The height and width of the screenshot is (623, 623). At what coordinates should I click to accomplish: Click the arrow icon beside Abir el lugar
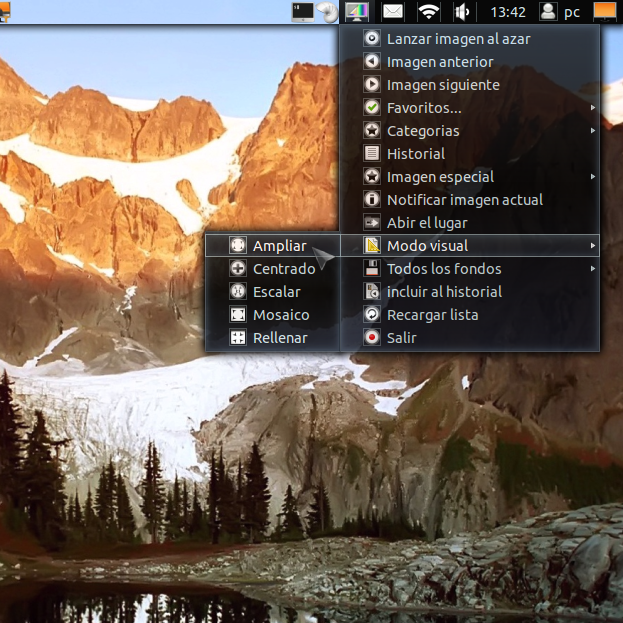point(372,222)
